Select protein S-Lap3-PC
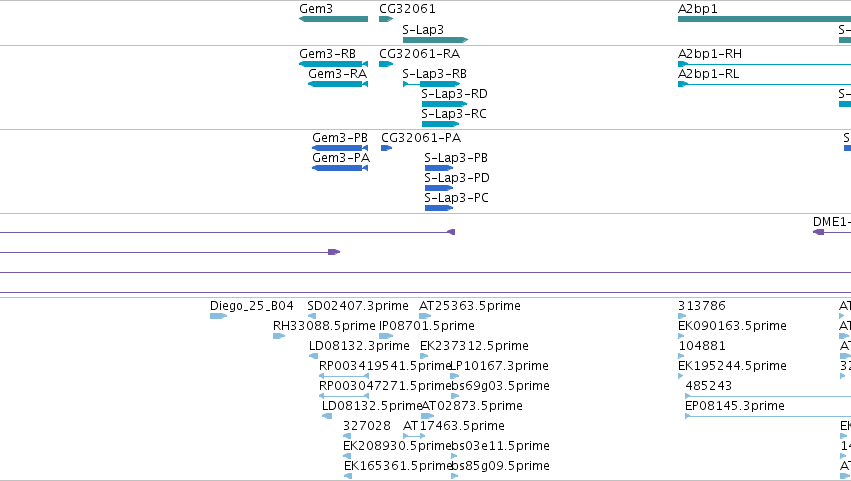 click(x=439, y=208)
